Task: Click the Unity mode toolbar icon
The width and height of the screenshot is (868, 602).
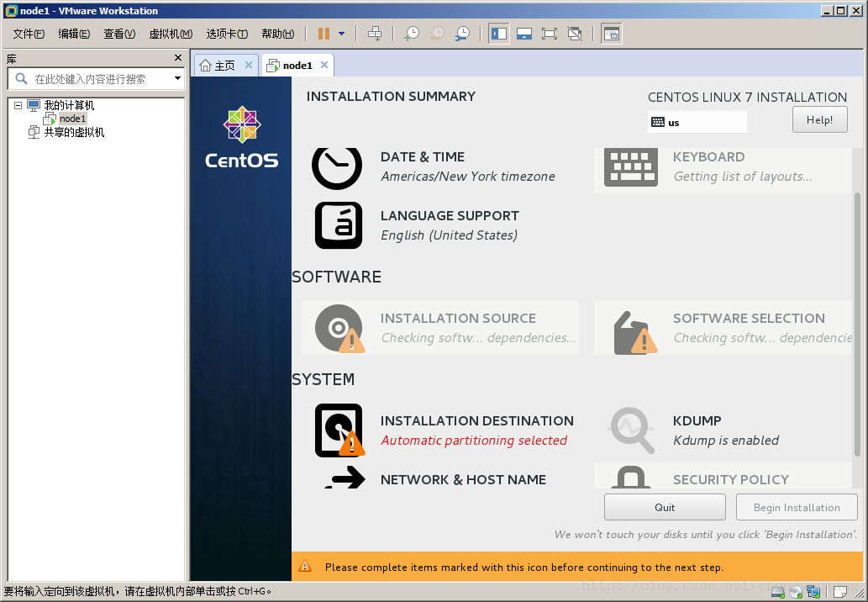Action: click(x=575, y=34)
